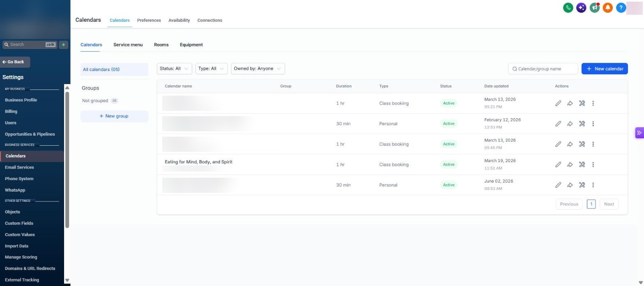Click the blue help question mark icon

[x=621, y=7]
